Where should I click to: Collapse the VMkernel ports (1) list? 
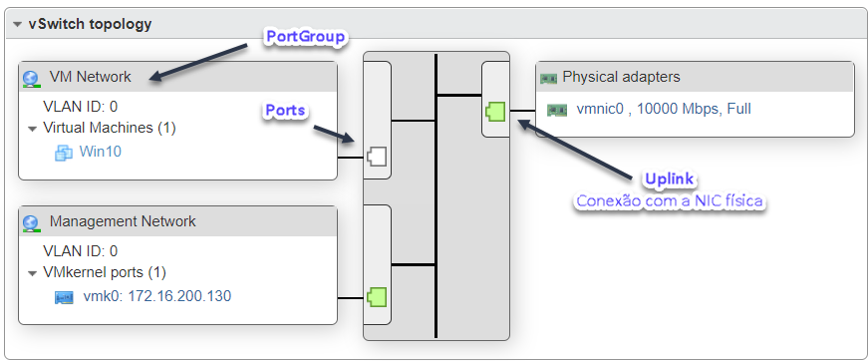tap(32, 273)
